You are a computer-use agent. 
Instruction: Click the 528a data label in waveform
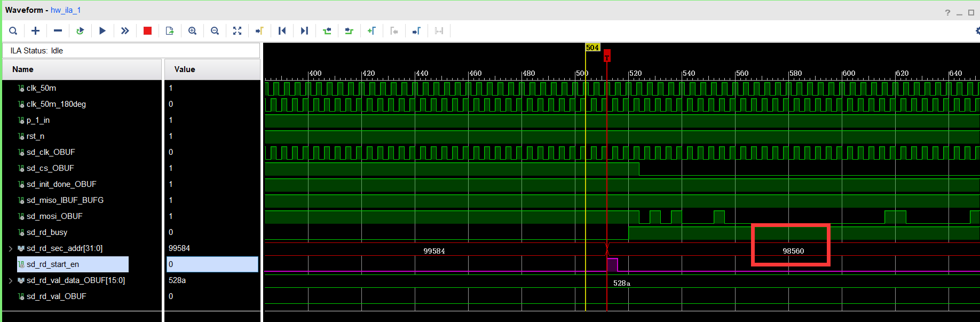[622, 284]
